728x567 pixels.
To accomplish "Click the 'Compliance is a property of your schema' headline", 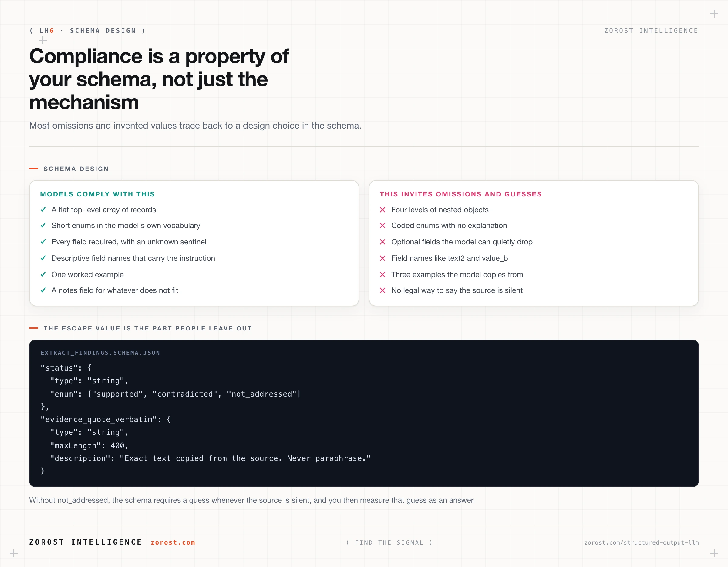I will [x=159, y=79].
